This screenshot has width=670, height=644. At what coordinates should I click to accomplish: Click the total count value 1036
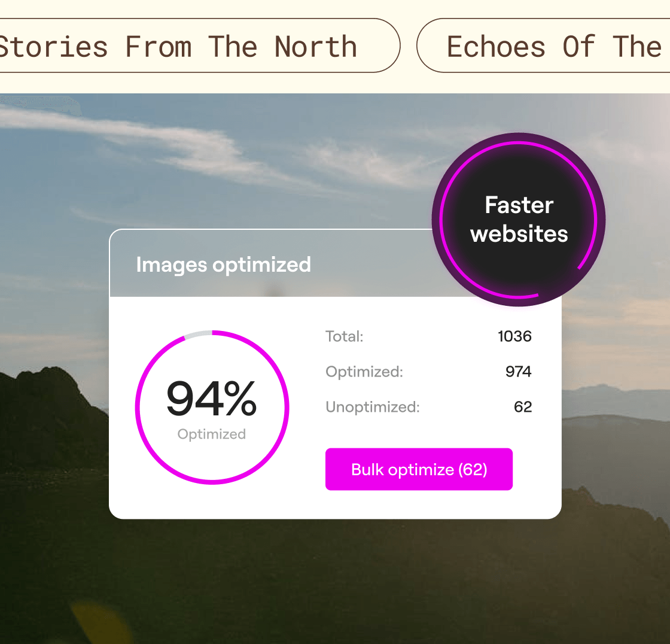tap(514, 336)
